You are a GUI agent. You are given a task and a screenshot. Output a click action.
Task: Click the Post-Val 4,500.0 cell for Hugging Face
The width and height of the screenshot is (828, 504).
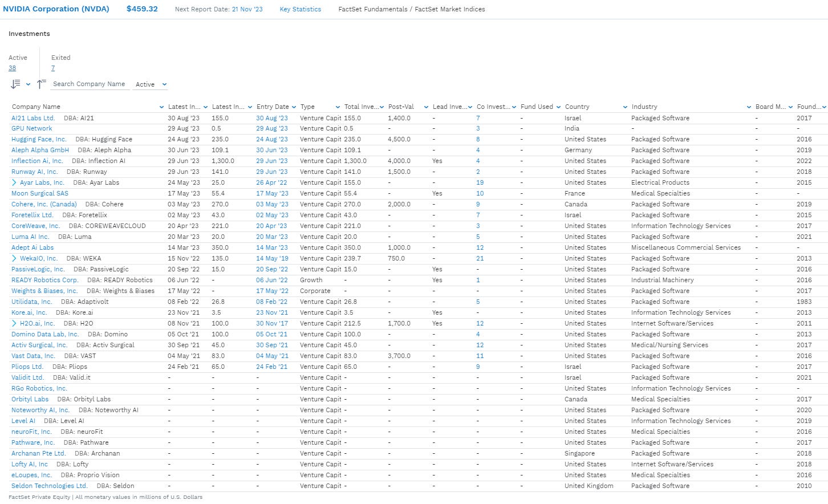[x=399, y=139]
